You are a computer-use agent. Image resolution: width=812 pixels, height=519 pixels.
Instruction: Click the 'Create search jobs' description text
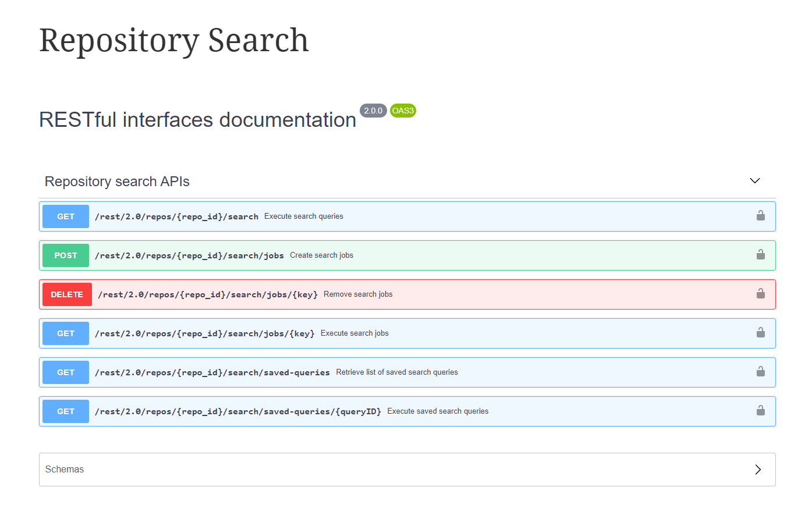(322, 255)
